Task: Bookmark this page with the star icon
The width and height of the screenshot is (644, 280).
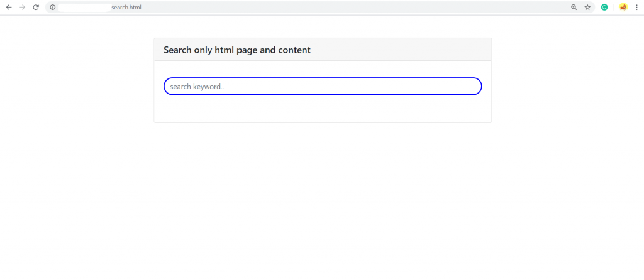Action: tap(587, 8)
